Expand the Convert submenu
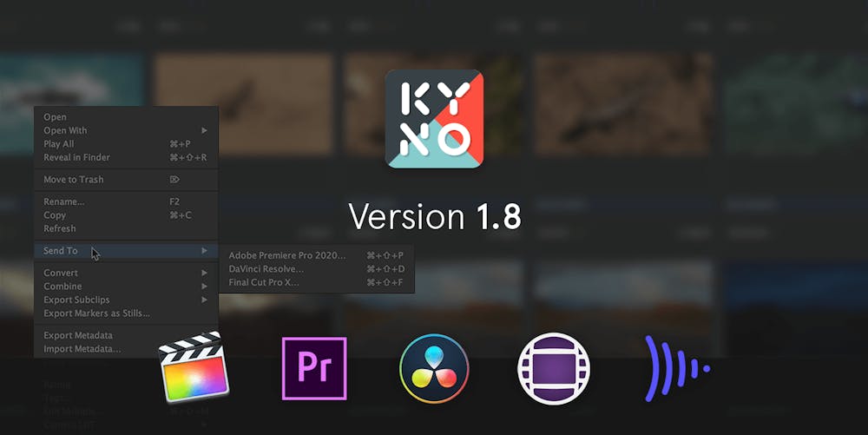868x435 pixels. coord(126,273)
